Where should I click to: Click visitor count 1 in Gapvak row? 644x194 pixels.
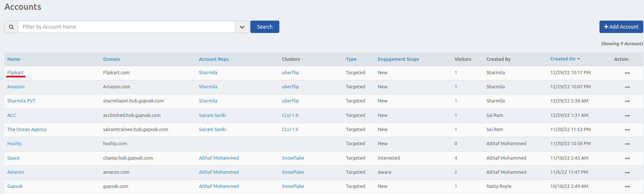click(456, 186)
